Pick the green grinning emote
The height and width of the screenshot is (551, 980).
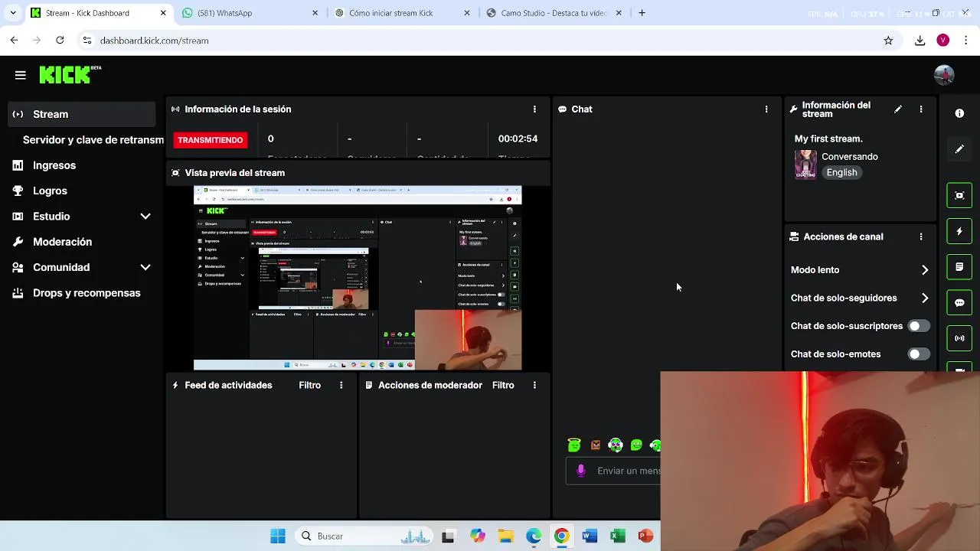pos(636,445)
